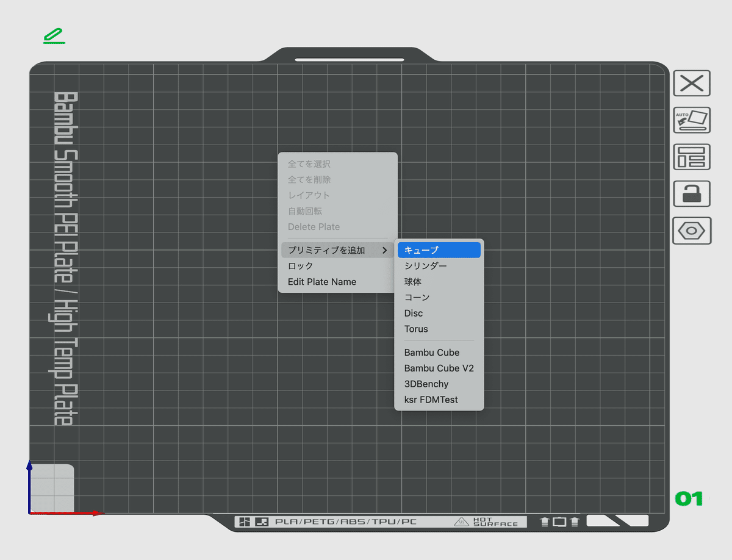This screenshot has width=732, height=560.
Task: Click the green plate name edit icon
Action: [x=54, y=36]
